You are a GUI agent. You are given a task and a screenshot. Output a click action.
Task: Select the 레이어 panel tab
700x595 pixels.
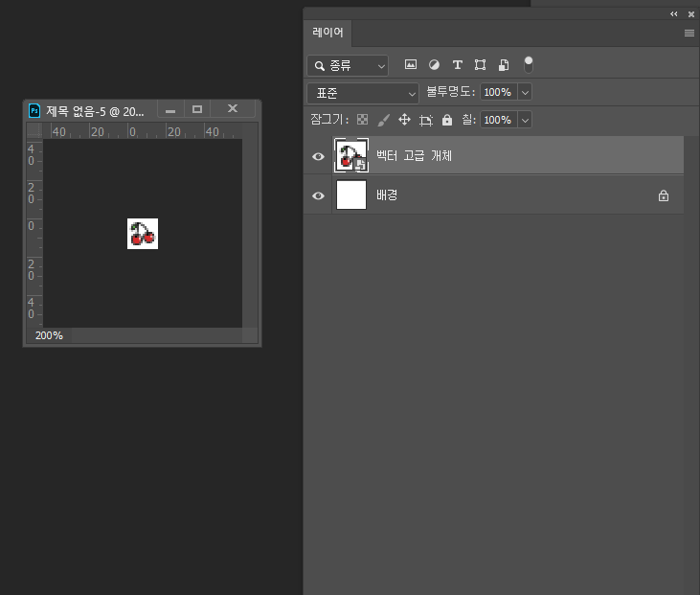[327, 33]
